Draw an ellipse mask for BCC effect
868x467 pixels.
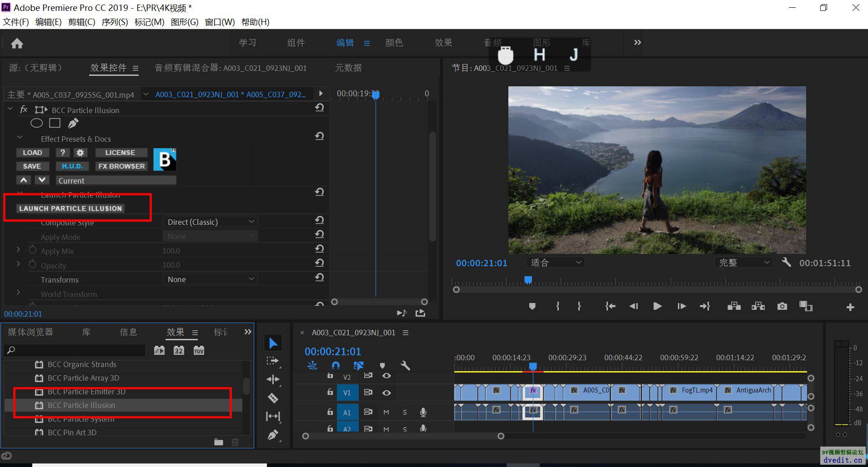(36, 123)
